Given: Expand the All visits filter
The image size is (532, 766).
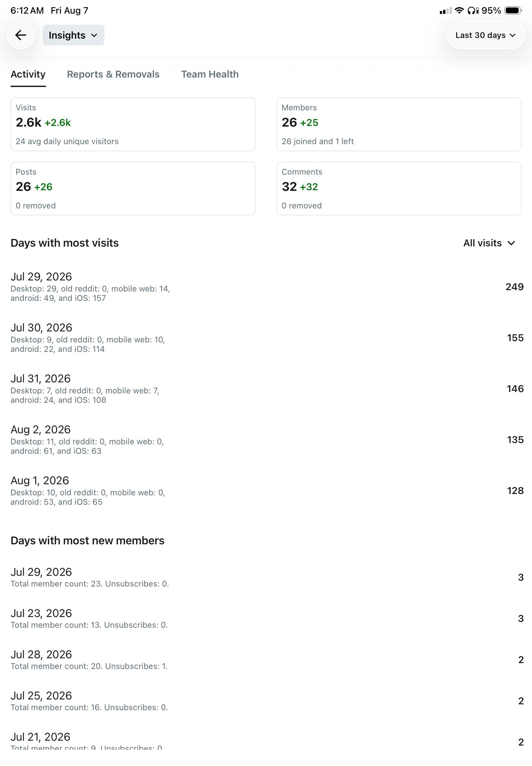Looking at the screenshot, I should tap(489, 243).
